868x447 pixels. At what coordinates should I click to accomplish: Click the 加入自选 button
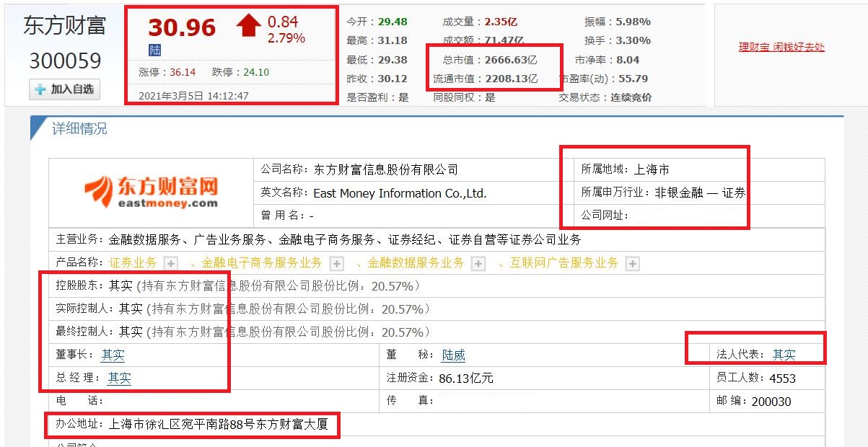coord(64,89)
